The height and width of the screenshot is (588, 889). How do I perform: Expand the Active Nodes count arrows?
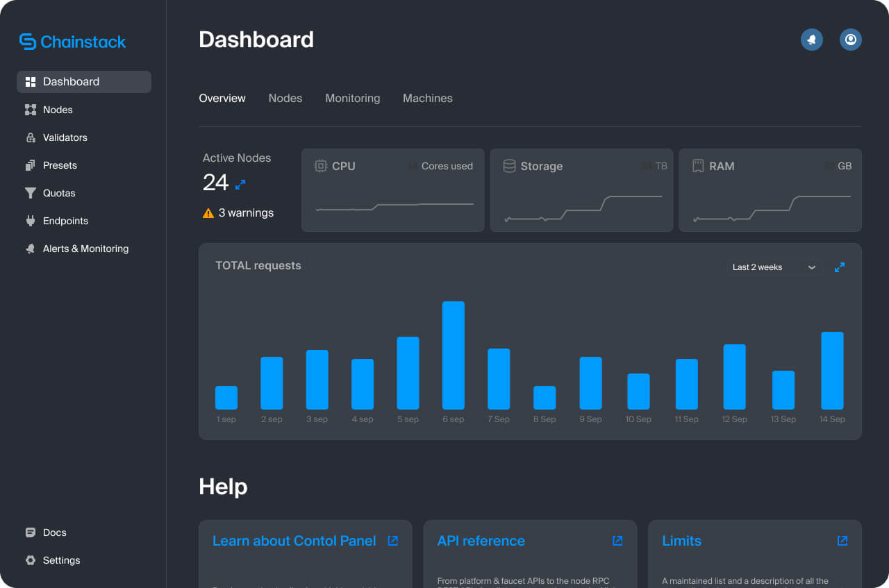click(x=240, y=185)
